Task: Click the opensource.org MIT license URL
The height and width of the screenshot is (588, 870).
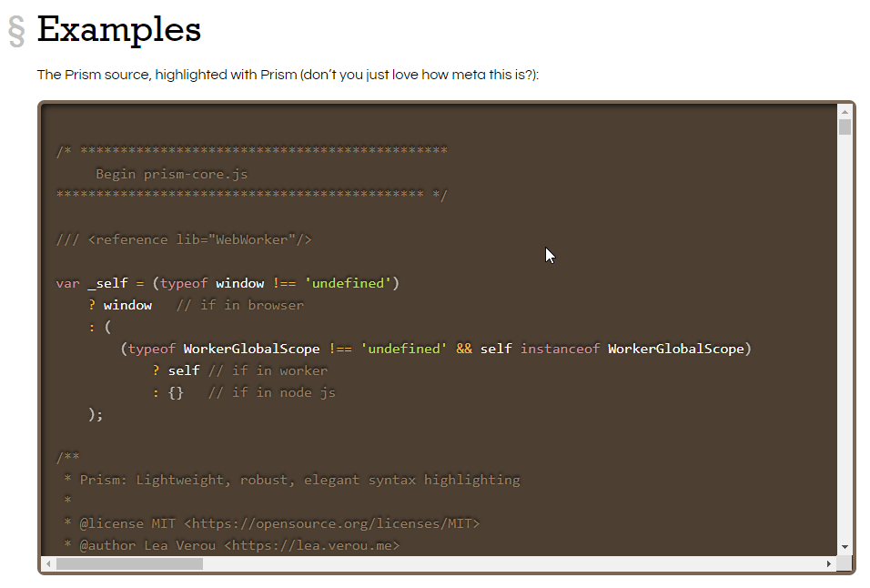Action: click(331, 523)
